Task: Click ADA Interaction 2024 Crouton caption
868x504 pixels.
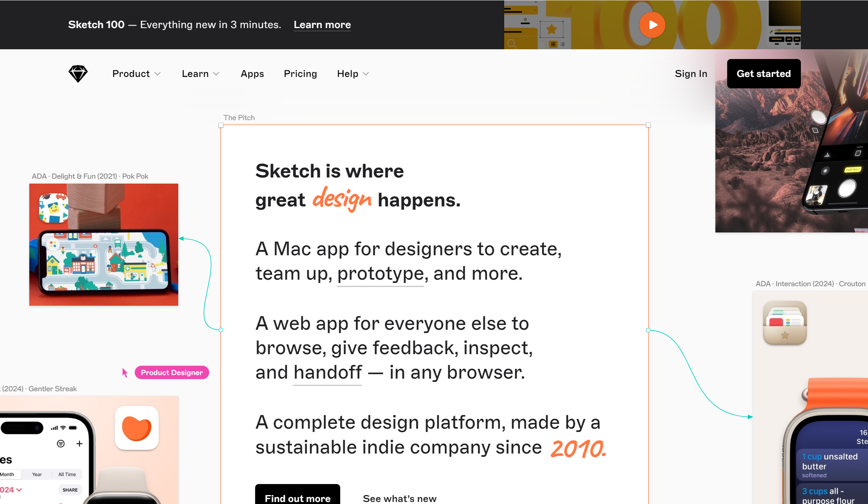Action: pyautogui.click(x=811, y=284)
